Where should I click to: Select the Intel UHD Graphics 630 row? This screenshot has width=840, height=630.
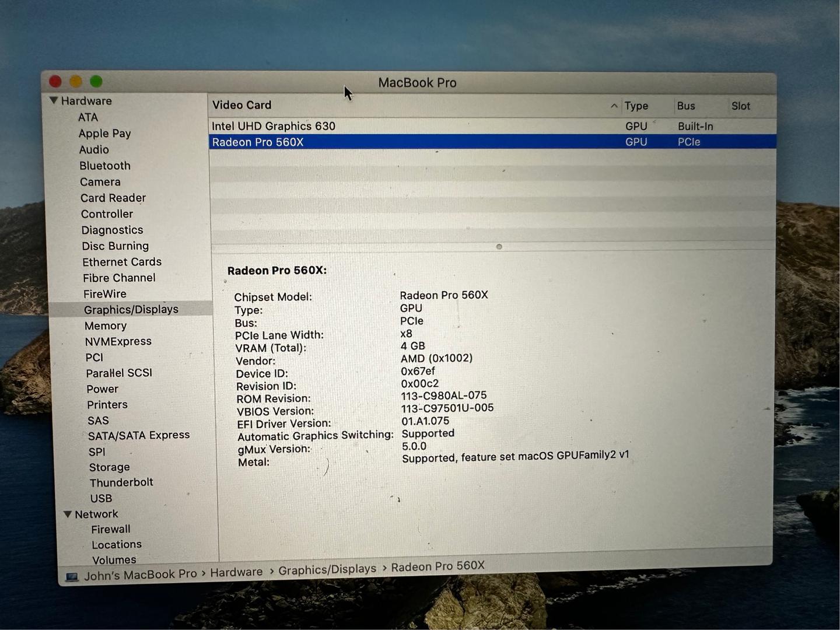492,126
